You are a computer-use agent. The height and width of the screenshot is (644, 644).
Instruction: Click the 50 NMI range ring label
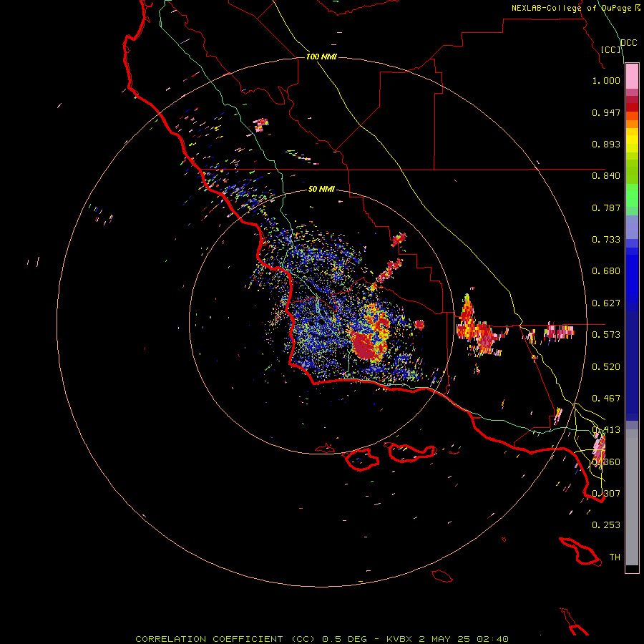[x=321, y=190]
